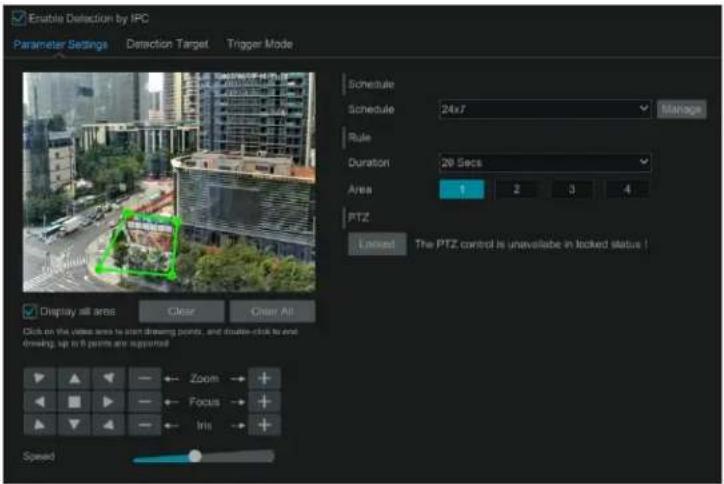Toggle Enable Detection by IPC checkbox
724x484 pixels.
coord(19,18)
